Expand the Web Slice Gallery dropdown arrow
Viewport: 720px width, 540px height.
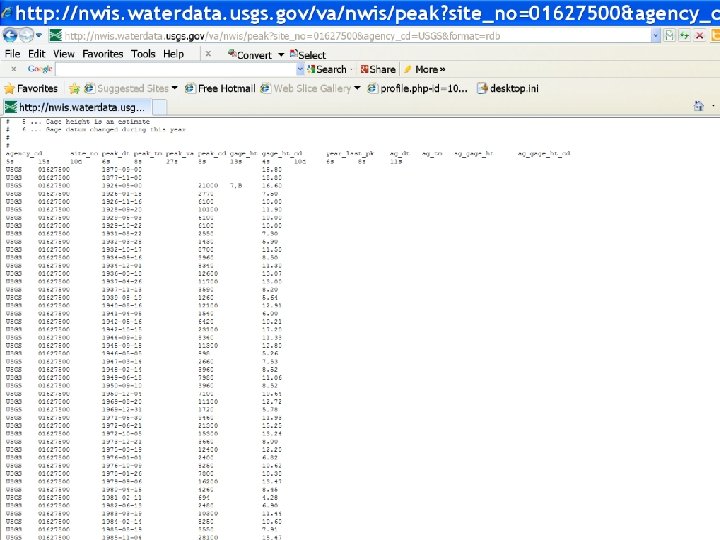[357, 88]
